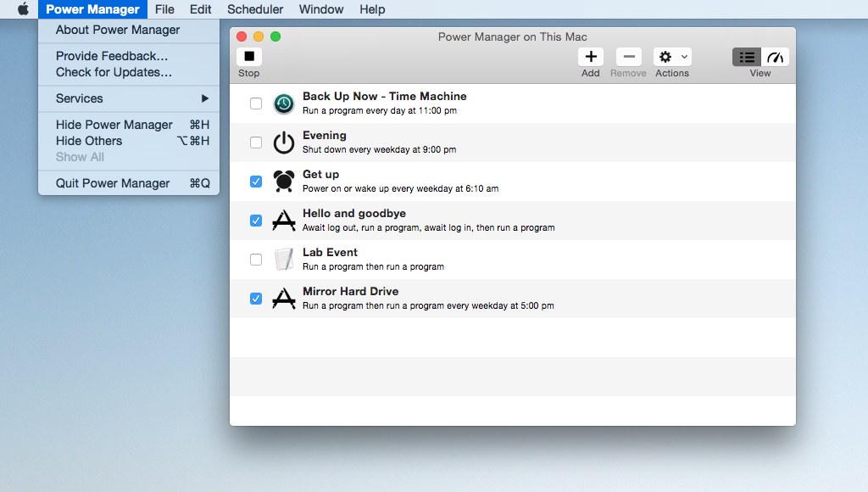The image size is (868, 492).
Task: Open the Actions gear dropdown
Action: pyautogui.click(x=672, y=57)
